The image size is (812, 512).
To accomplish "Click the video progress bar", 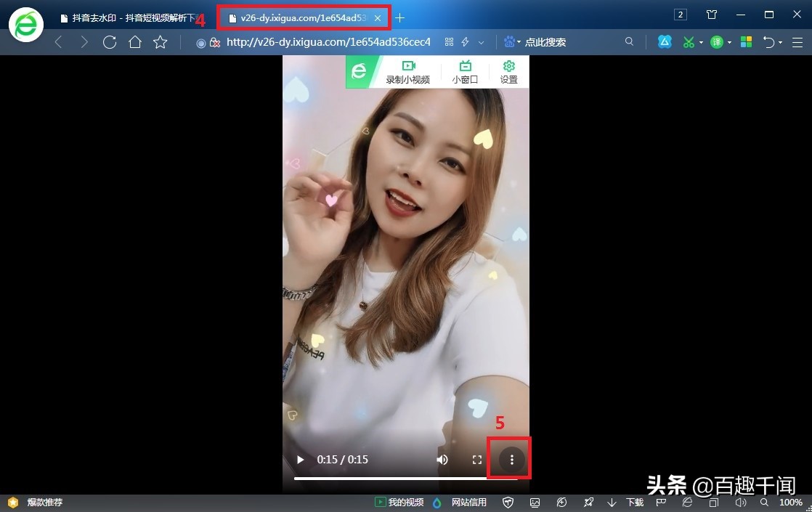I will (407, 478).
